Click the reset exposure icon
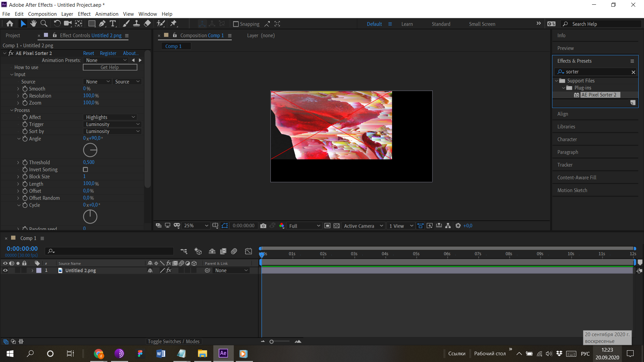The width and height of the screenshot is (644, 362). 458,226
